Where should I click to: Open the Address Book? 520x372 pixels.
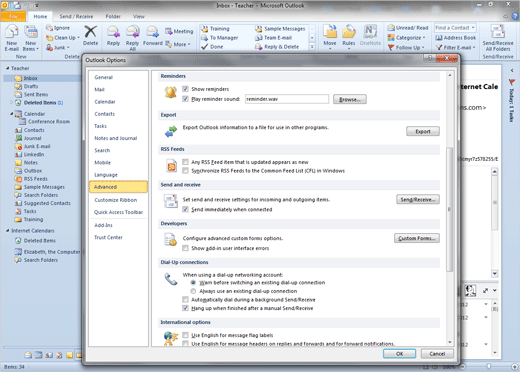tap(456, 38)
